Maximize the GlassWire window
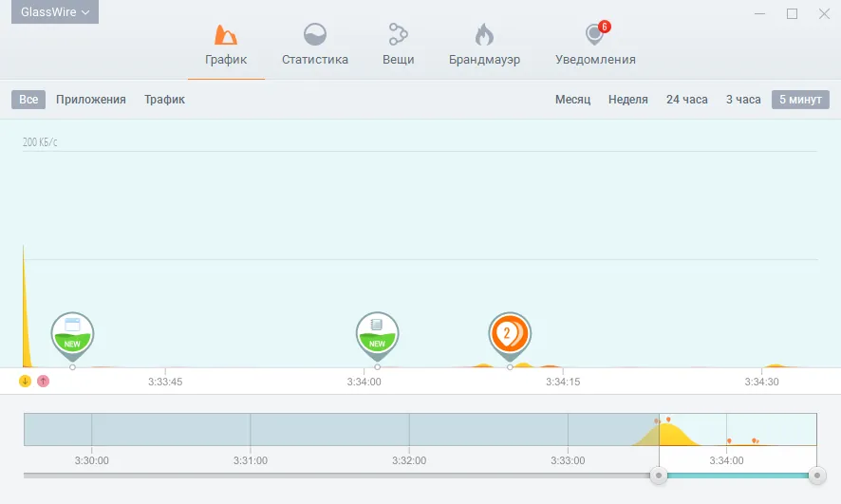The image size is (841, 504). [793, 14]
